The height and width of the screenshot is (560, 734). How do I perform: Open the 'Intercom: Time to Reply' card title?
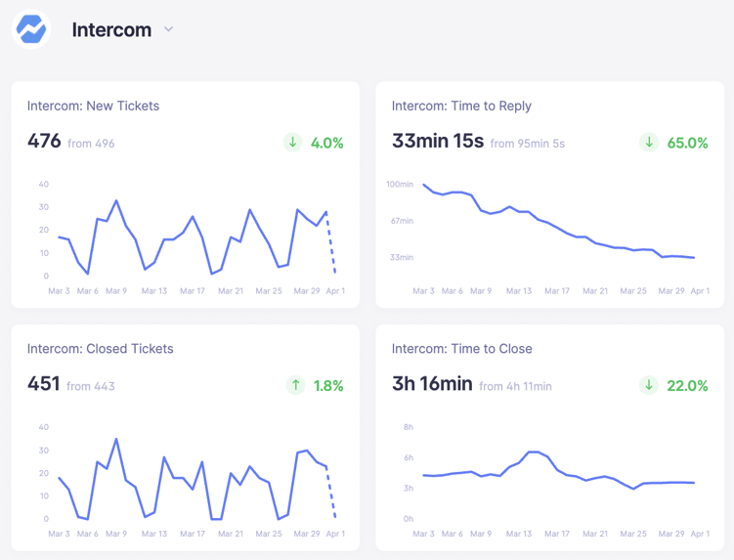[461, 106]
